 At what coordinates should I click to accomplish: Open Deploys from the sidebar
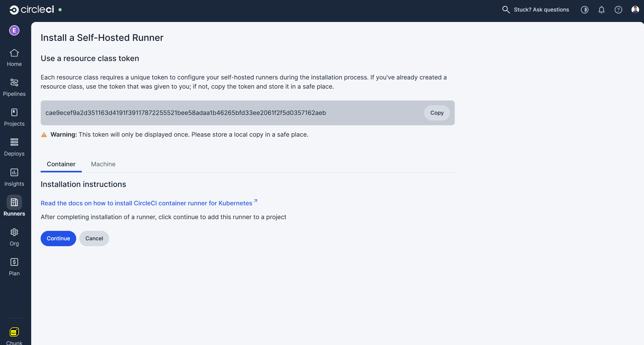pos(14,148)
